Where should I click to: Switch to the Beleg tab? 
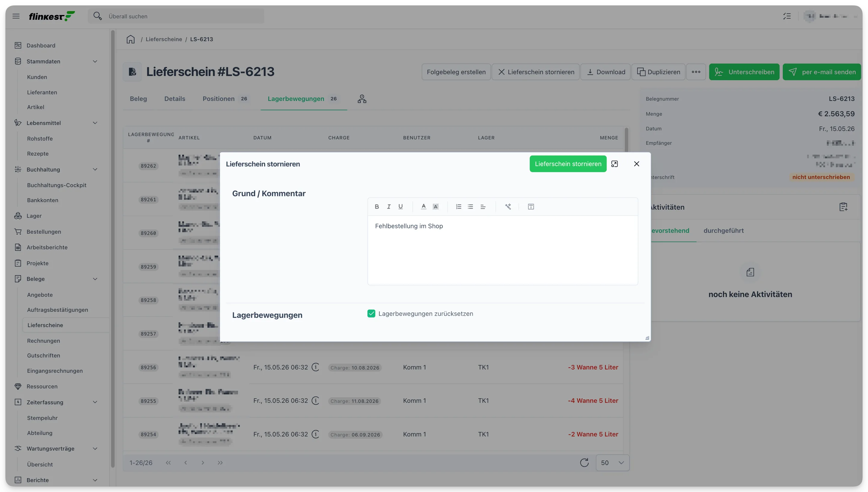point(138,99)
